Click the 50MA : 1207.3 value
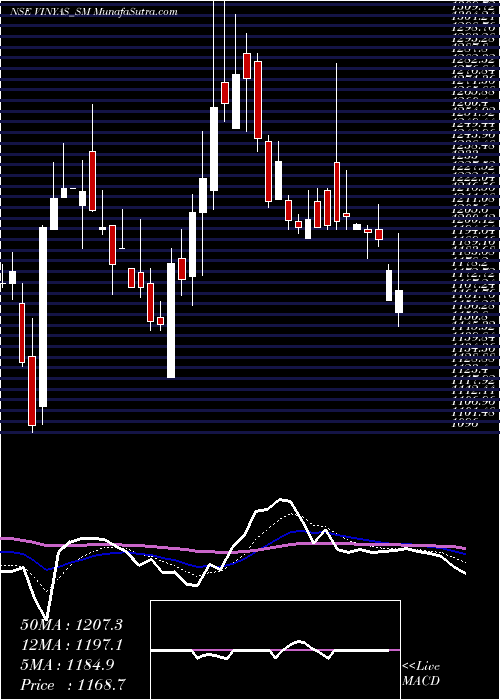The width and height of the screenshot is (500, 700). tap(72, 625)
